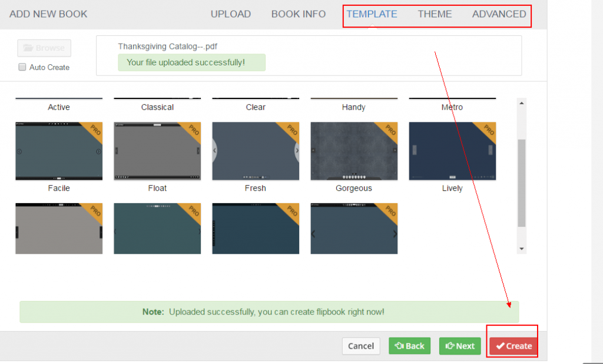Click the Cancel button
The width and height of the screenshot is (603, 364).
pos(361,346)
